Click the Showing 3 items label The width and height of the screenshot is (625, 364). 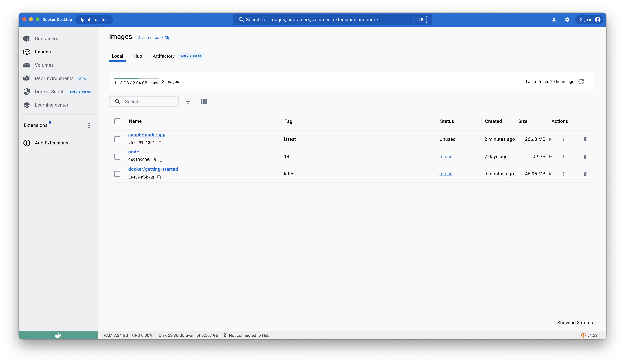coord(575,323)
